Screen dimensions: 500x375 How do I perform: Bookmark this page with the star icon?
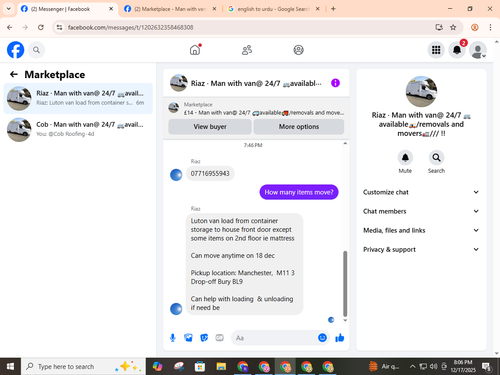point(453,27)
